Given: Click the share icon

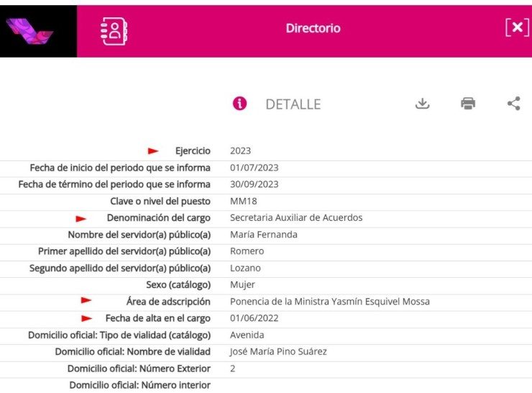Looking at the screenshot, I should point(513,104).
